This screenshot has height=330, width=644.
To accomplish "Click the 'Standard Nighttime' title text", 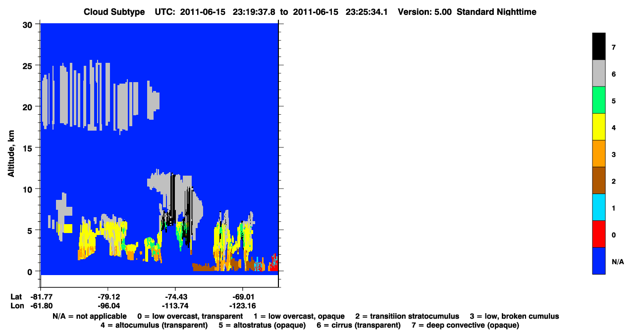I will pos(497,11).
